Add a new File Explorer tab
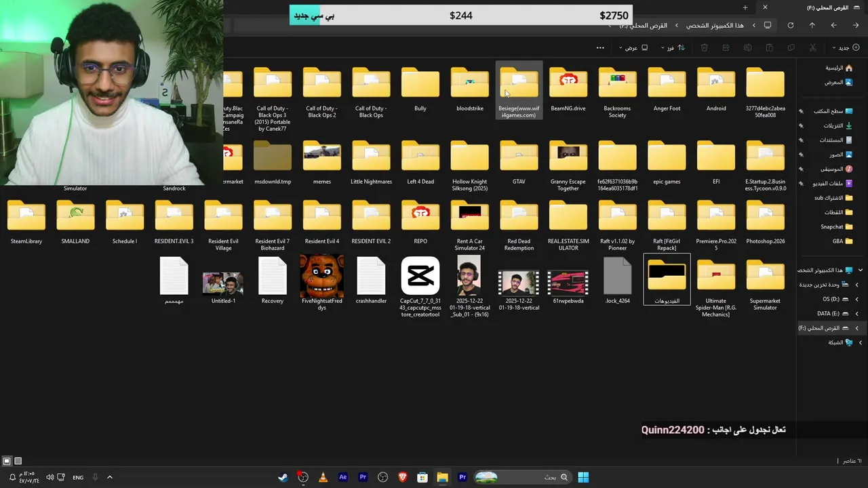Viewport: 868px width, 488px height. 745,7
